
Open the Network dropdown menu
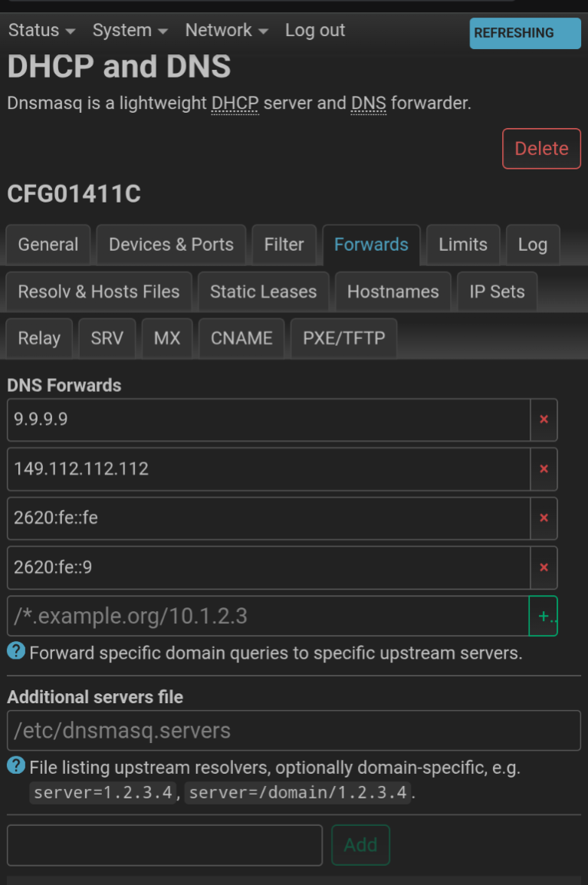[226, 31]
